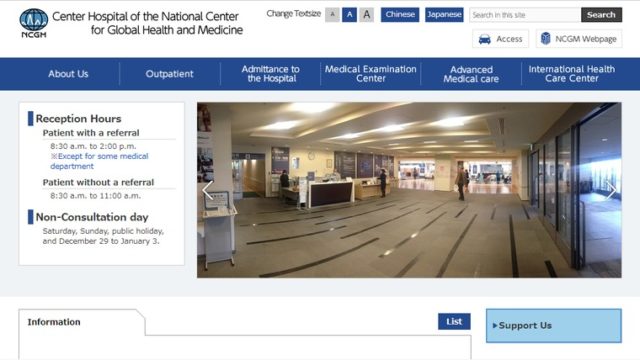This screenshot has height=360, width=640.
Task: Click the Search button
Action: [x=601, y=15]
